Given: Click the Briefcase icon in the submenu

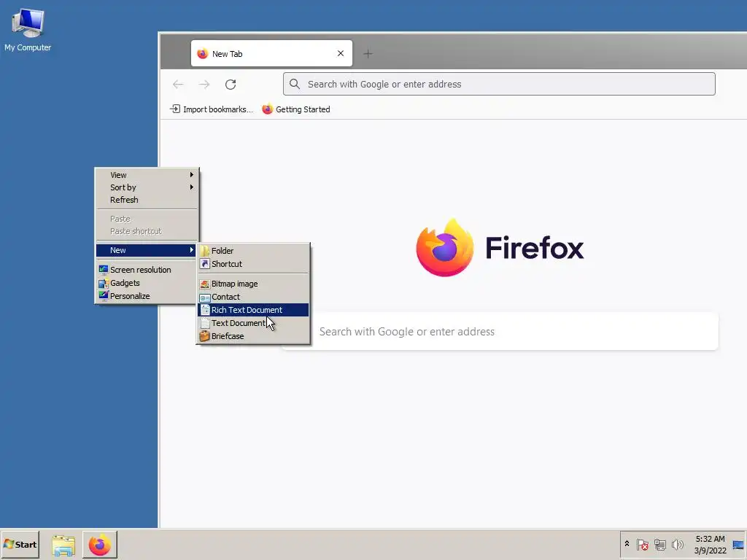Looking at the screenshot, I should point(205,336).
